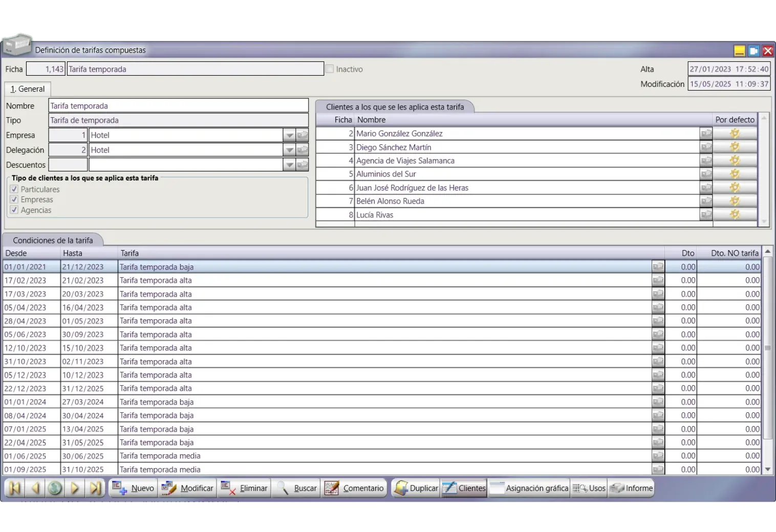Expand the Delegación dropdown
776x532 pixels.
289,150
